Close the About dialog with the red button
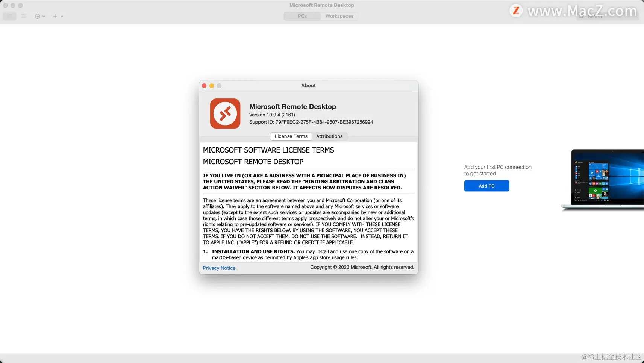644x363 pixels. tap(204, 86)
